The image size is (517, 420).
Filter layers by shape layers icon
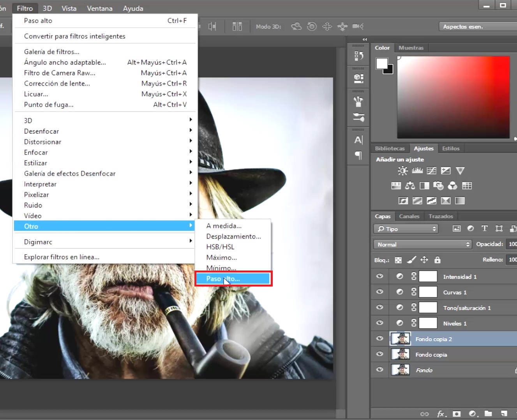tap(499, 228)
